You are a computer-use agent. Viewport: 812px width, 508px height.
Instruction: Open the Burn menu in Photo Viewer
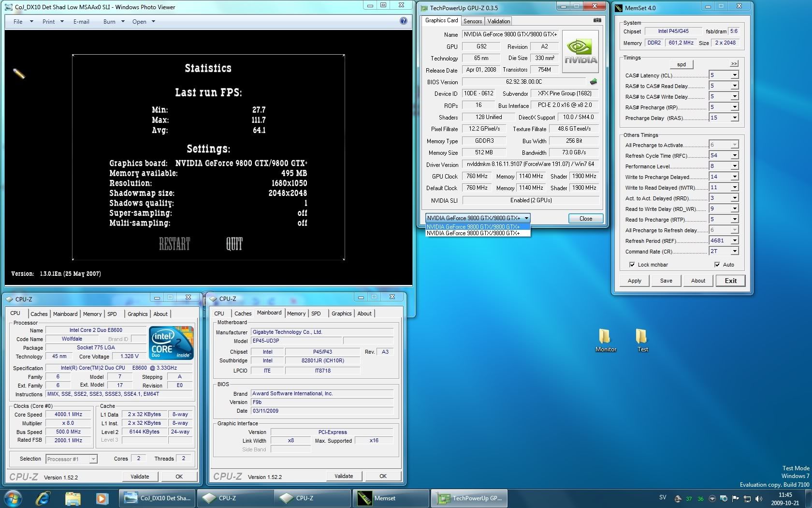[114, 21]
